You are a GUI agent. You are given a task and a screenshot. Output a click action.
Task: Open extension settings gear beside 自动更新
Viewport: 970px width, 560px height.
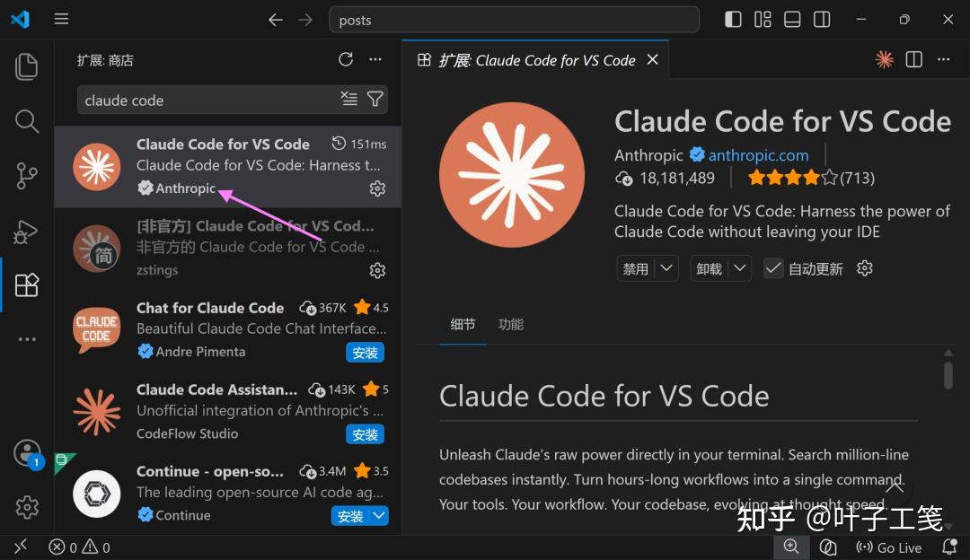(865, 268)
